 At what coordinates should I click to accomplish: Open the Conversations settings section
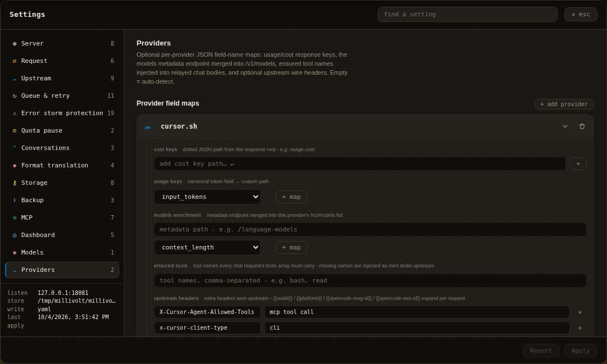[x=62, y=148]
